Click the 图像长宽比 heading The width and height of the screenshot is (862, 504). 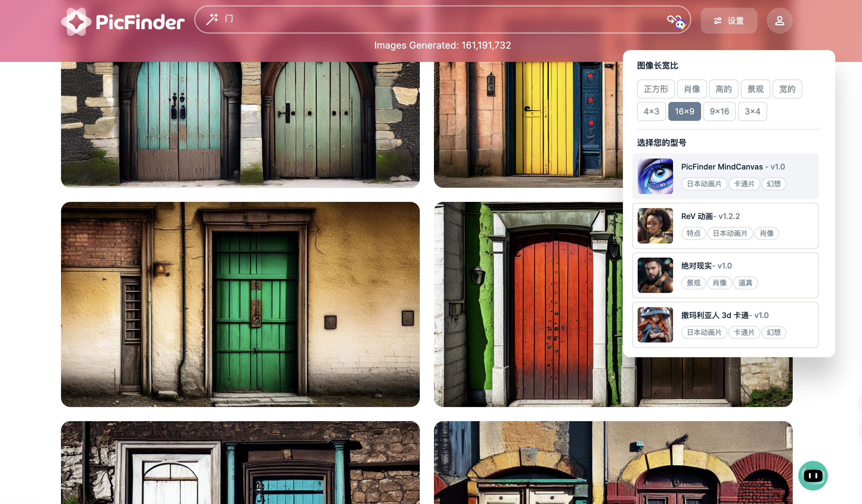pos(657,65)
